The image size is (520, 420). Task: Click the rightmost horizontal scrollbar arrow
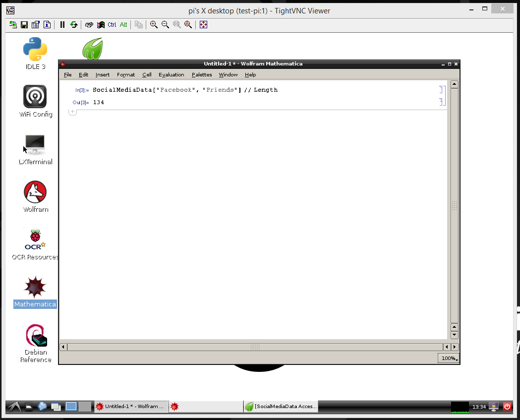[455, 347]
